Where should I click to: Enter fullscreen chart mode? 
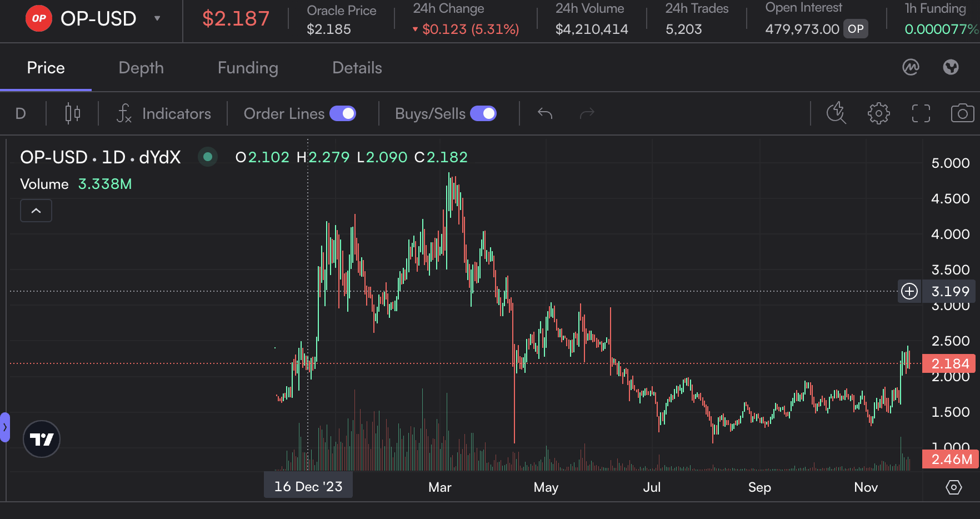[921, 113]
